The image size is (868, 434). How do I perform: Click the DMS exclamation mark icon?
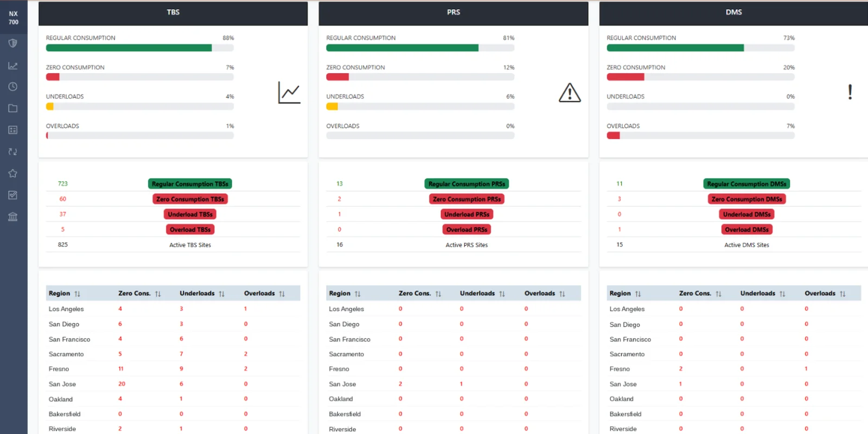[x=850, y=92]
